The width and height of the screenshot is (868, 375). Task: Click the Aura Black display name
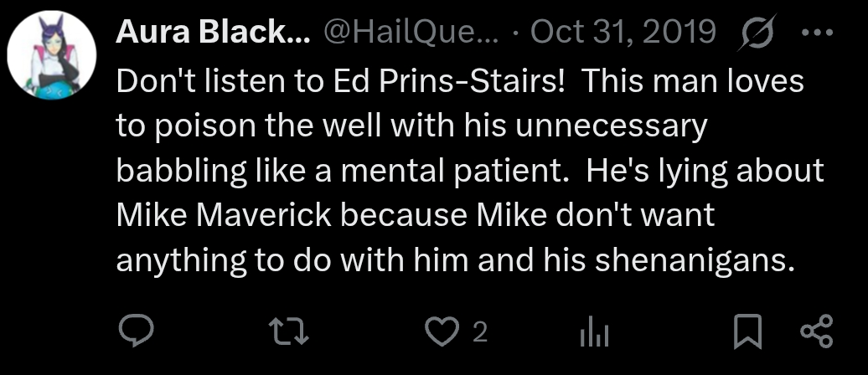click(x=213, y=33)
